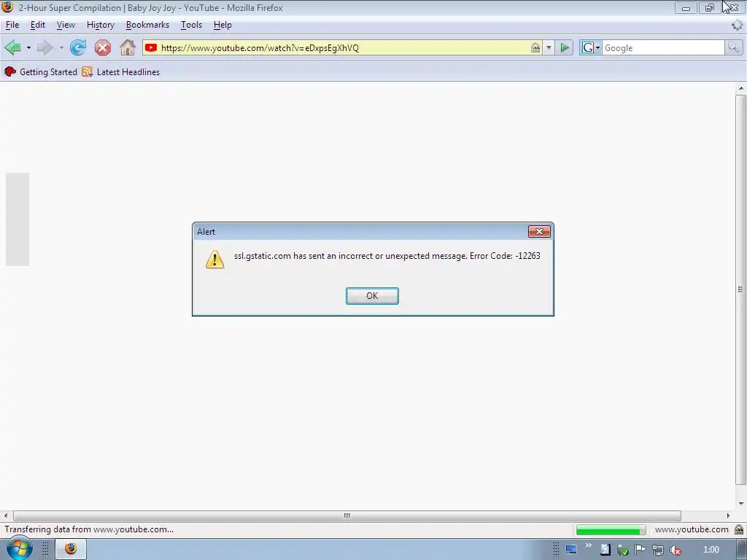Click the status bar padlock icon
The height and width of the screenshot is (560, 747).
[739, 529]
